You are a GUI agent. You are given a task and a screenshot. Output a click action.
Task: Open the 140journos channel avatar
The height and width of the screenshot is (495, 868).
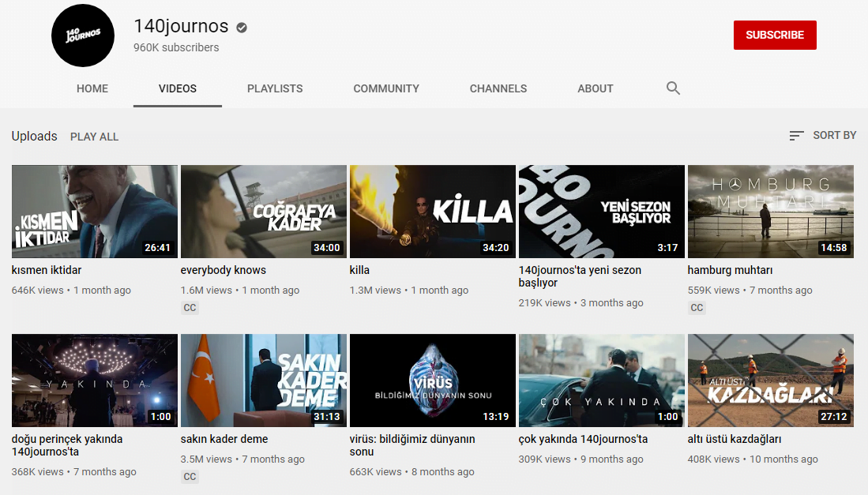point(82,36)
